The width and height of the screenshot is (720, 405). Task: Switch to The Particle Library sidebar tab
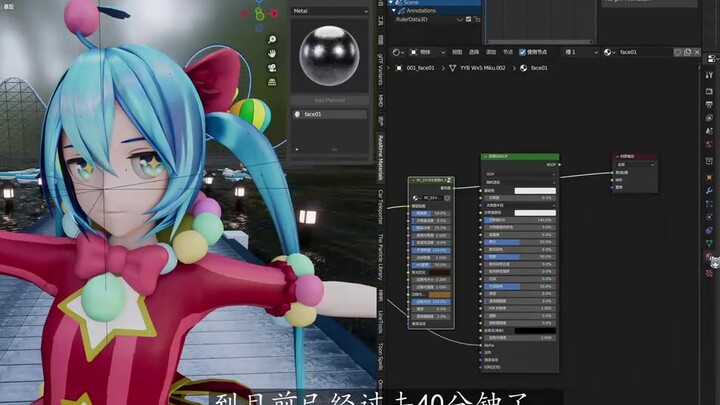[380, 257]
